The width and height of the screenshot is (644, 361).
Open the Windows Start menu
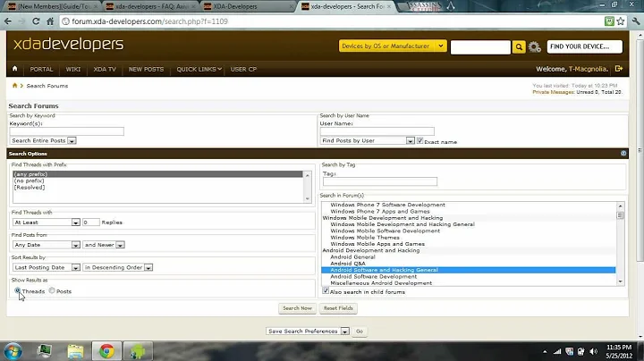pyautogui.click(x=13, y=351)
